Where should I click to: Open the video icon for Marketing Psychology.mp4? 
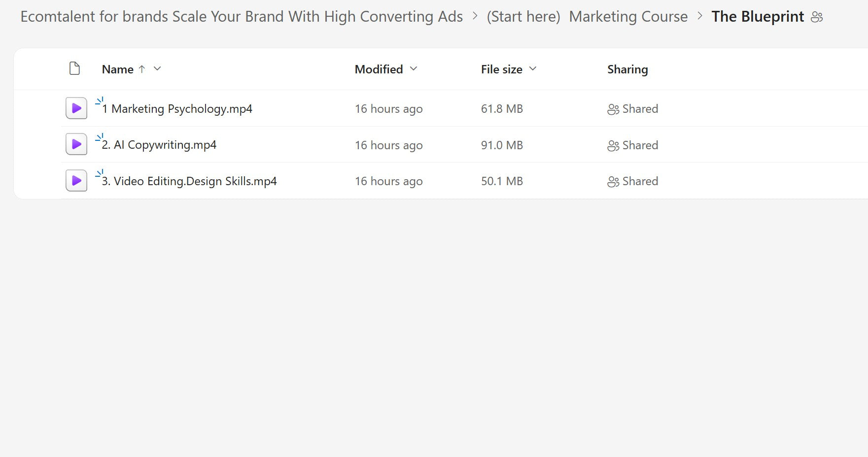pos(76,108)
